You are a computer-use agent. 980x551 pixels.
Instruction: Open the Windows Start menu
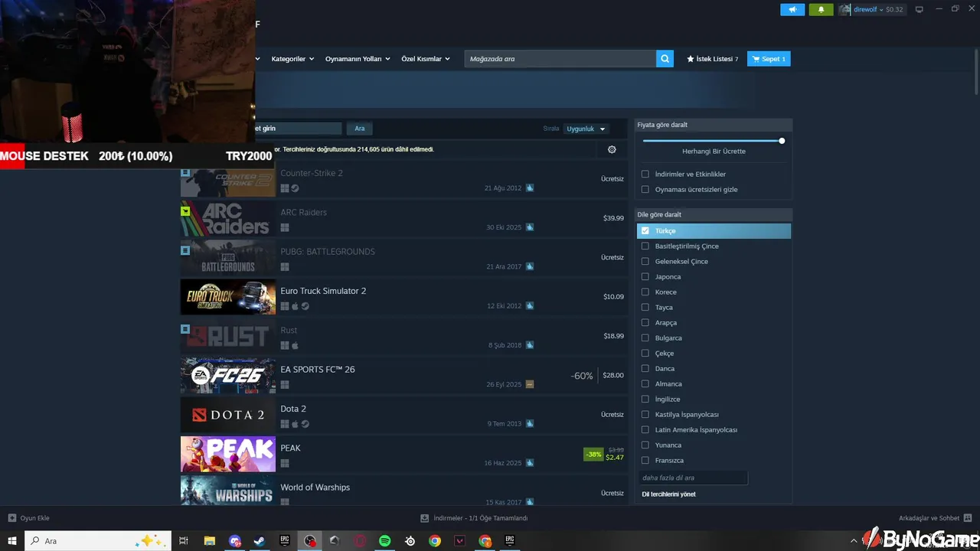point(12,541)
